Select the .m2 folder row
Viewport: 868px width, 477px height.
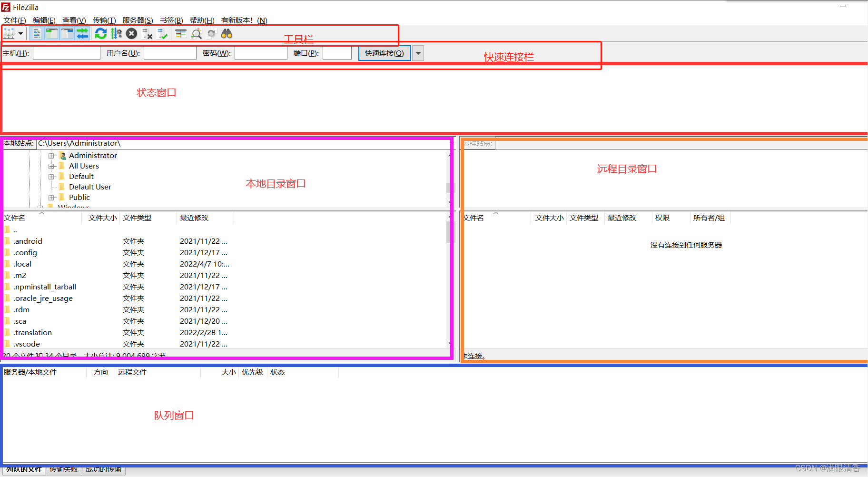click(x=224, y=276)
